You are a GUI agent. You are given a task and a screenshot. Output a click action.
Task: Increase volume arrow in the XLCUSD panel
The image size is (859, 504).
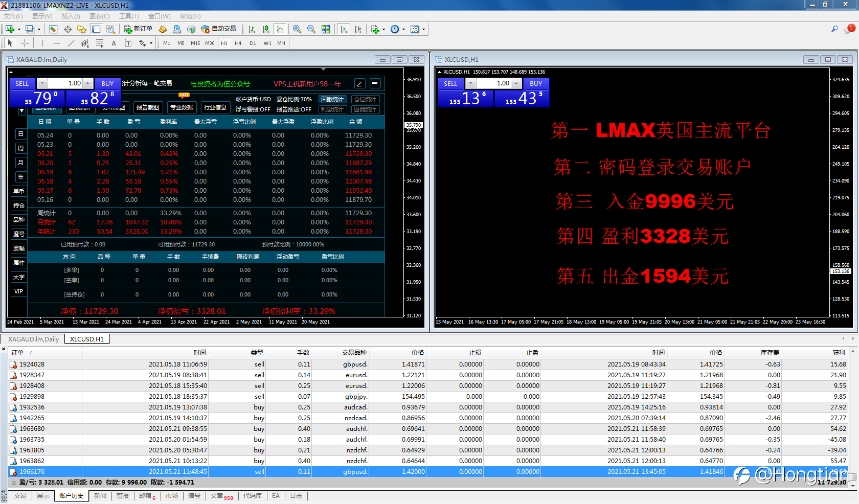[516, 83]
